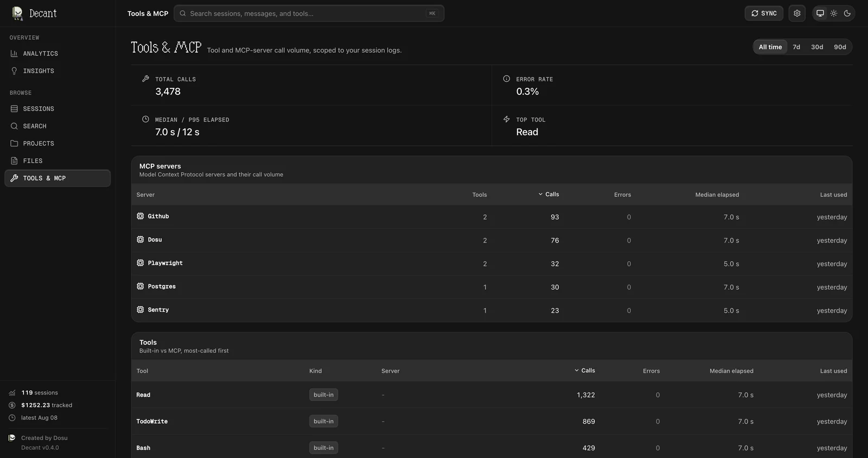Click the clock icon by latest Aug 08

click(12, 418)
